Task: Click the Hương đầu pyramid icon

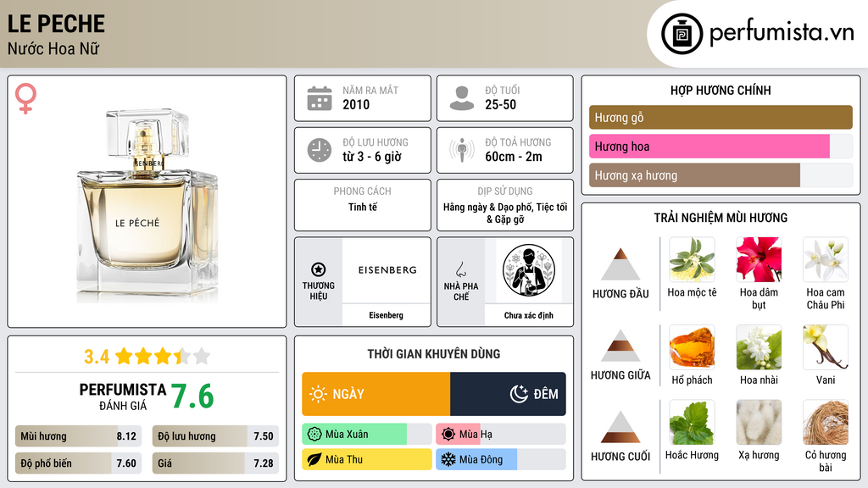Action: click(x=620, y=264)
